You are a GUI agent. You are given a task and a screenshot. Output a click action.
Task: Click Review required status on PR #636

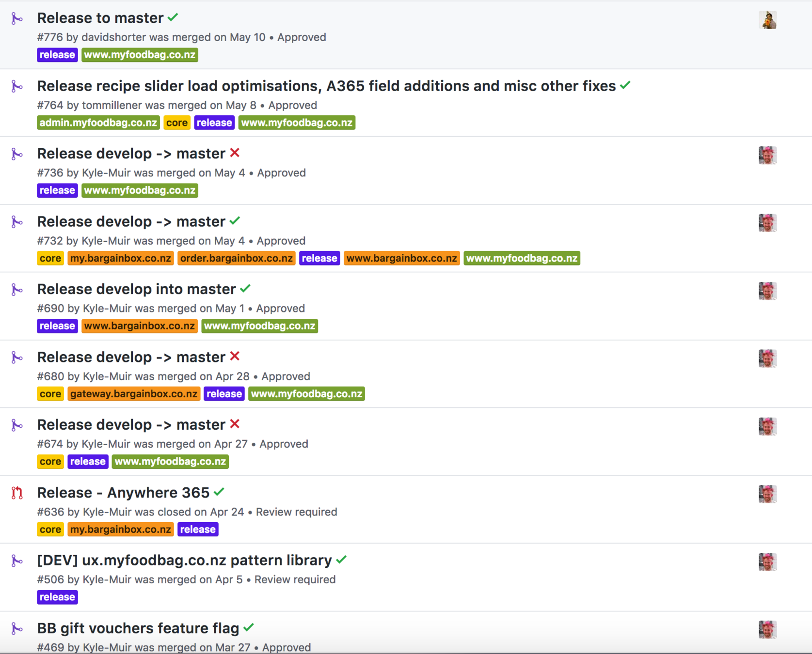296,512
